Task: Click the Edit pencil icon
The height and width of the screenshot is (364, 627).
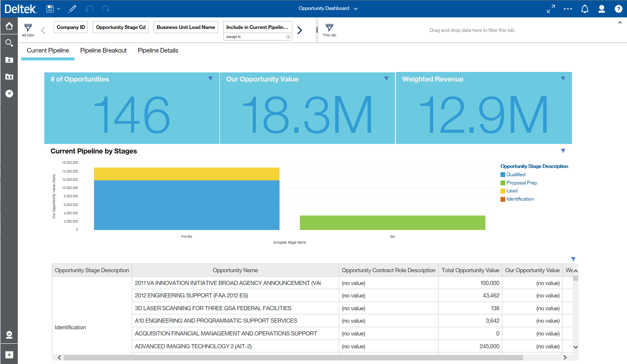Action: pyautogui.click(x=72, y=9)
